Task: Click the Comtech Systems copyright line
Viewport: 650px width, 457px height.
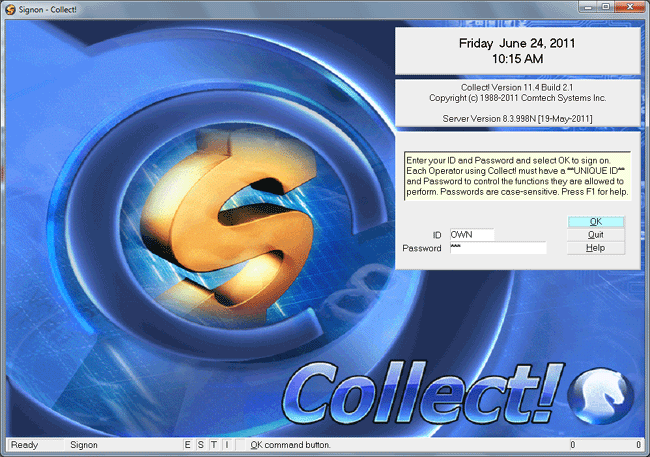Action: point(517,98)
